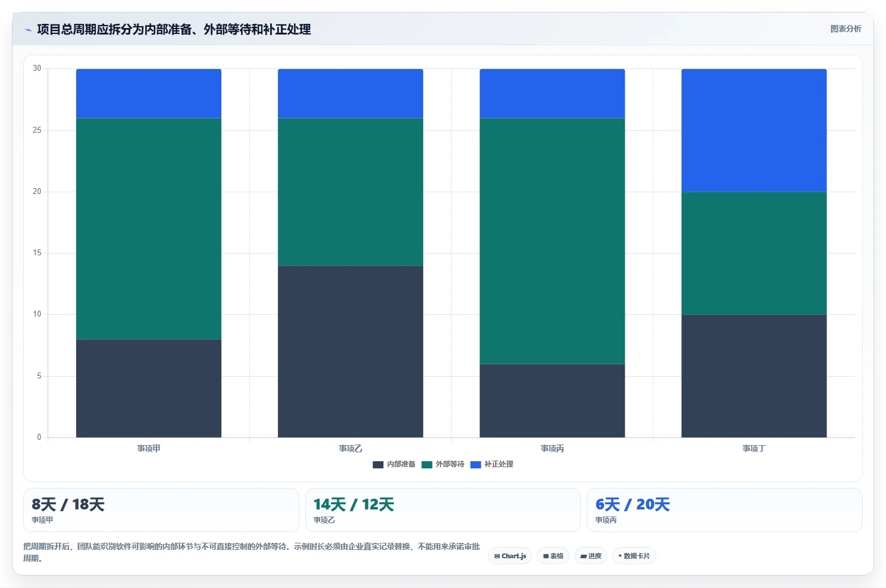Click the y-axis value 30
Viewport: 886px width, 588px height.
click(x=37, y=68)
